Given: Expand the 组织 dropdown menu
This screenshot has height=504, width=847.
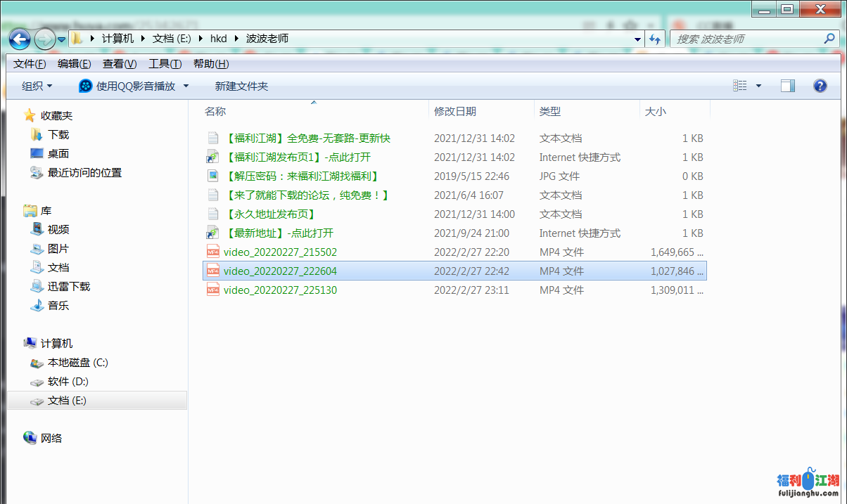Looking at the screenshot, I should coord(37,86).
